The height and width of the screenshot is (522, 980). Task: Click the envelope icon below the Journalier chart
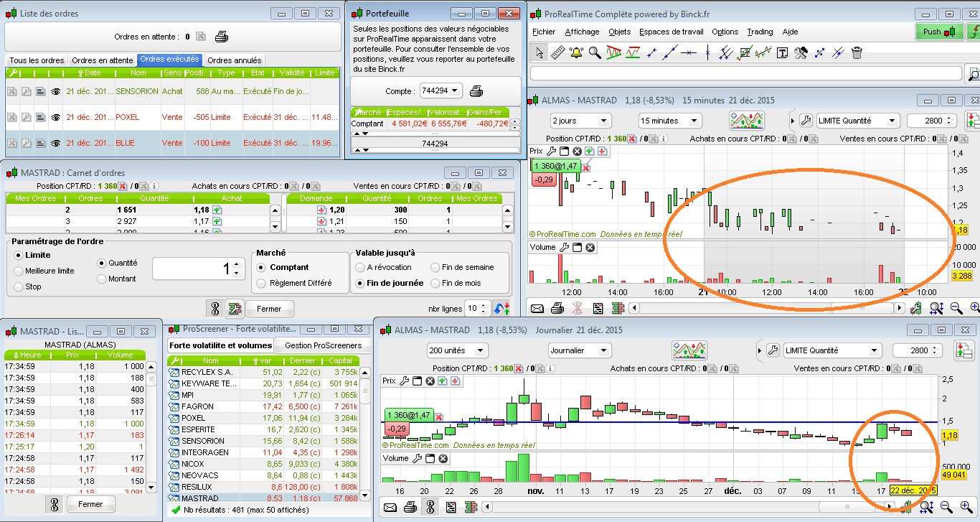(x=391, y=508)
